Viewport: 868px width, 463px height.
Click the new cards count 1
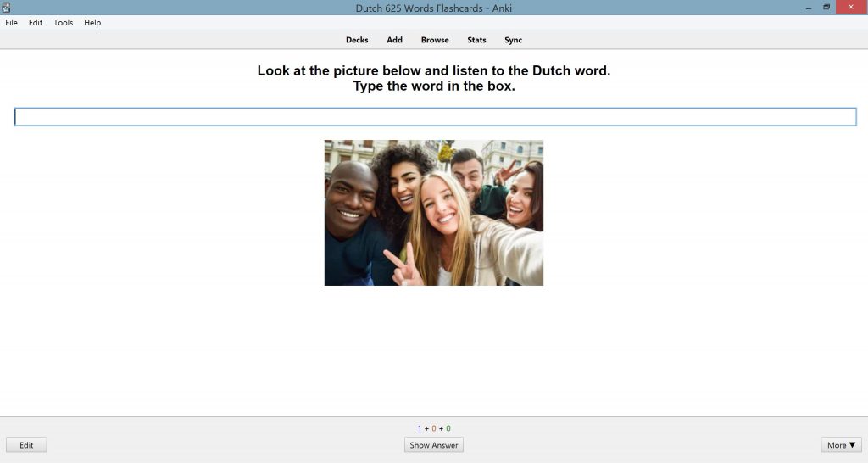pos(419,429)
